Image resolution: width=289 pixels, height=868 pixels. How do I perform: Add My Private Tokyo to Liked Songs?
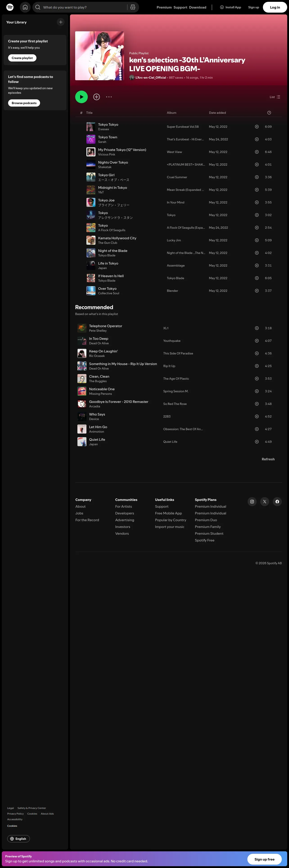click(x=257, y=152)
